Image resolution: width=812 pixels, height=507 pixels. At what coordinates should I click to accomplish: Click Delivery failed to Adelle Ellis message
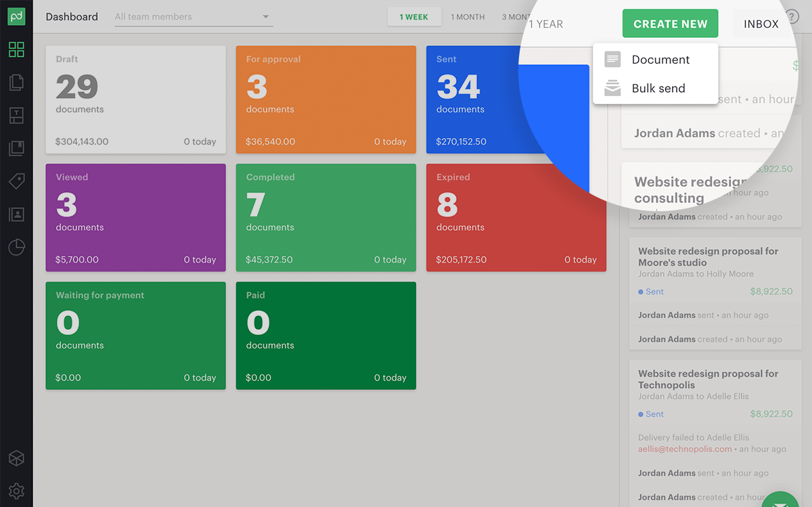[x=694, y=437]
